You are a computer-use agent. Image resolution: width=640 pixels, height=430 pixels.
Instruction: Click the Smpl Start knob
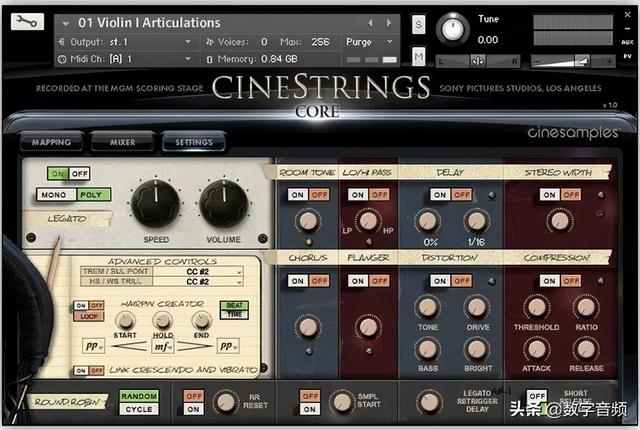[x=342, y=403]
